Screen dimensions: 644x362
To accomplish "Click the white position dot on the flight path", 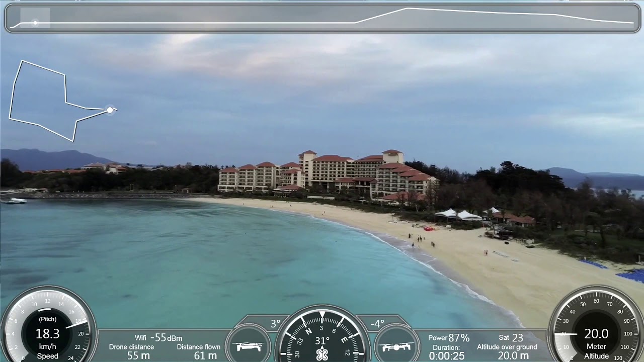I will pos(110,110).
